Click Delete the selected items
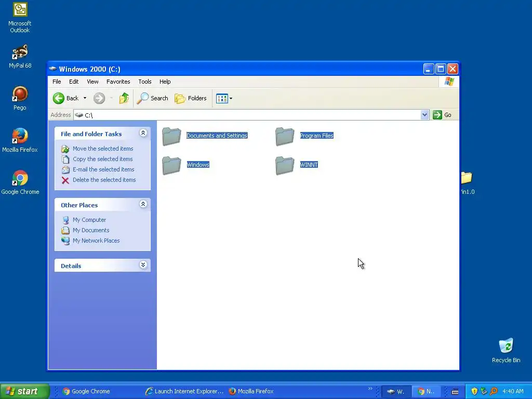 104,180
